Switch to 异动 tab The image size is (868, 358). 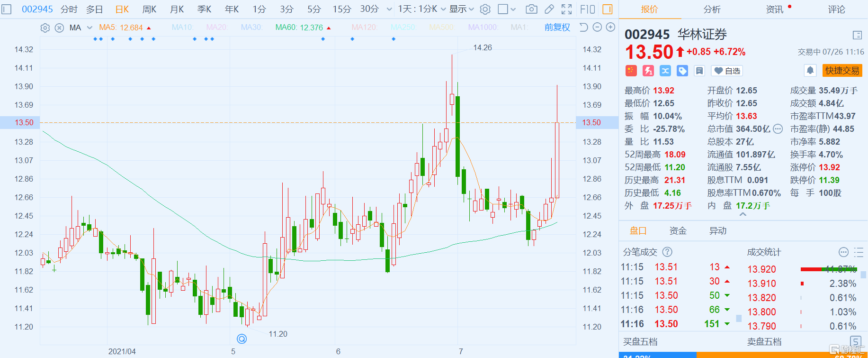click(x=717, y=231)
